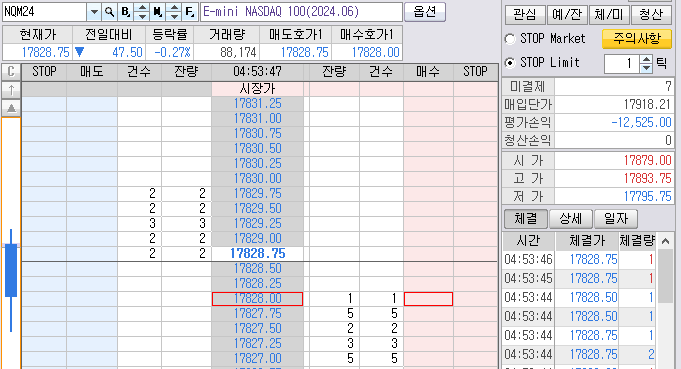
Task: Click the F icon in symbol toolbar
Action: (x=190, y=12)
